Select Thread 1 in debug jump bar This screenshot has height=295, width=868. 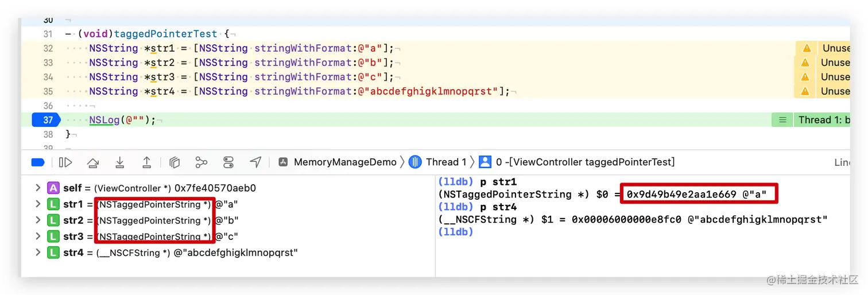tap(446, 162)
